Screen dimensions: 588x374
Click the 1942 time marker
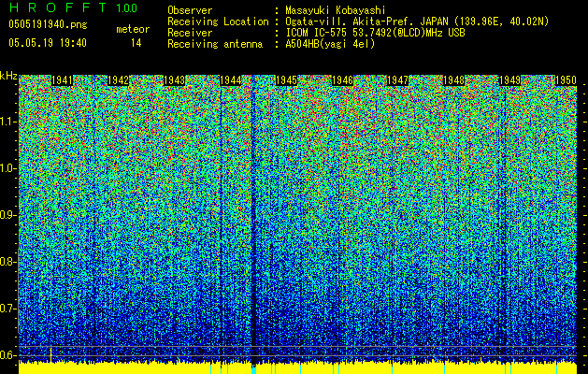tap(118, 80)
